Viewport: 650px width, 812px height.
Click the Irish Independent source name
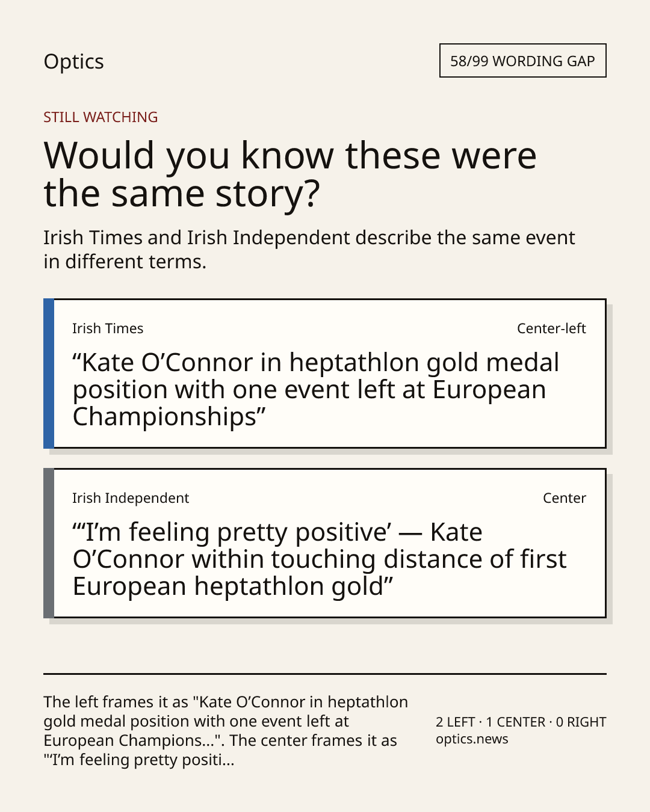click(131, 498)
